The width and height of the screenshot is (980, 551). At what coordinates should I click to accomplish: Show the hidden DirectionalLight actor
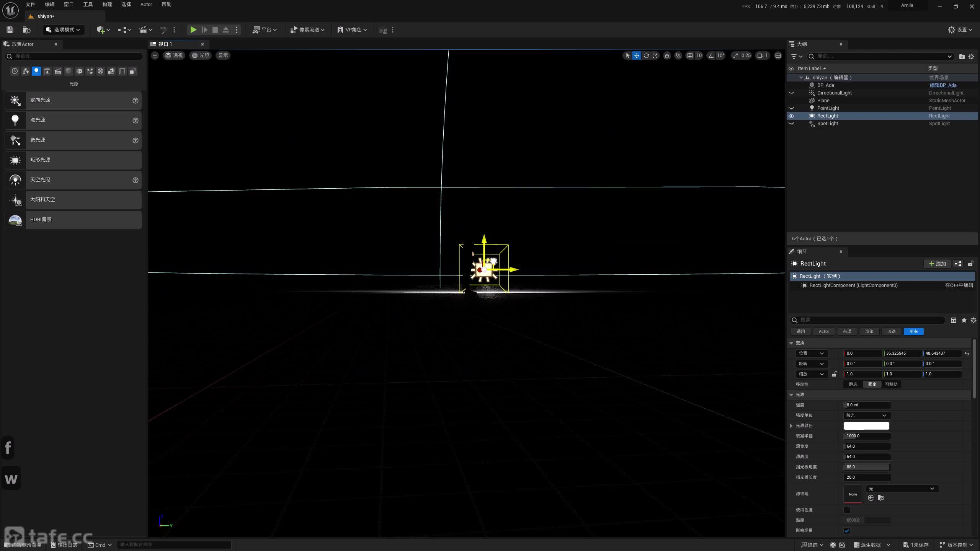click(791, 93)
